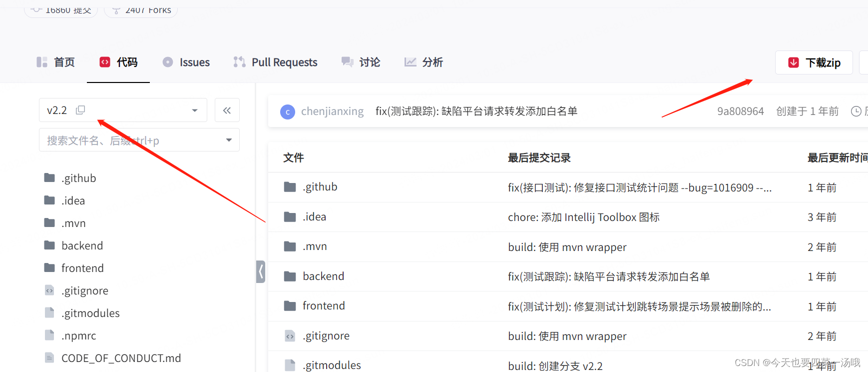Click the 分析 chart icon
Screen dimensions: 868x372
[x=410, y=62]
